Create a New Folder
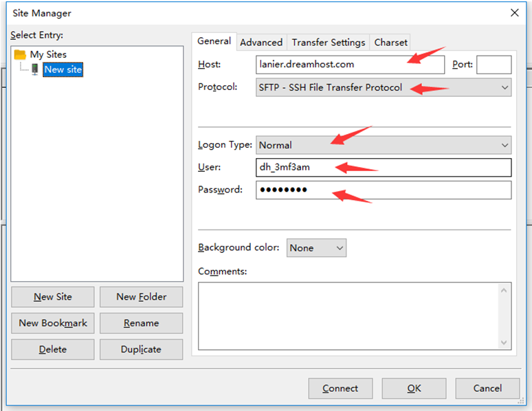532x411 pixels. 141,297
